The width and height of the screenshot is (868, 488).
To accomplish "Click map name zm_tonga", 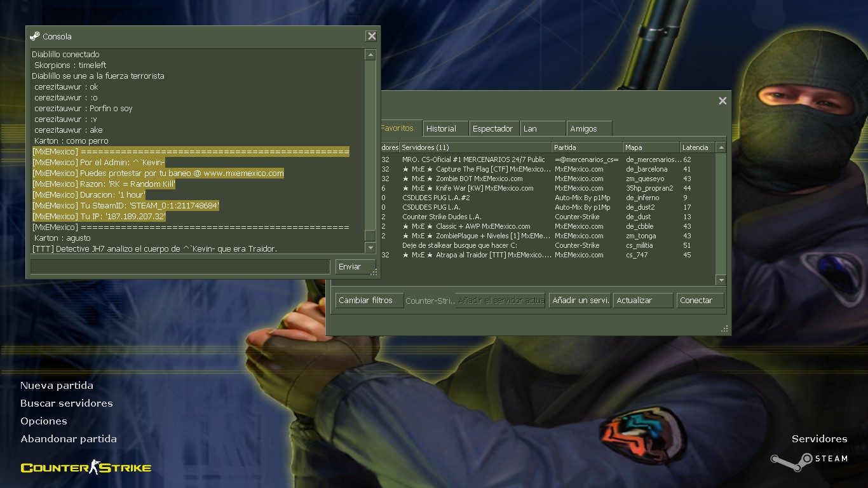I will (x=641, y=236).
